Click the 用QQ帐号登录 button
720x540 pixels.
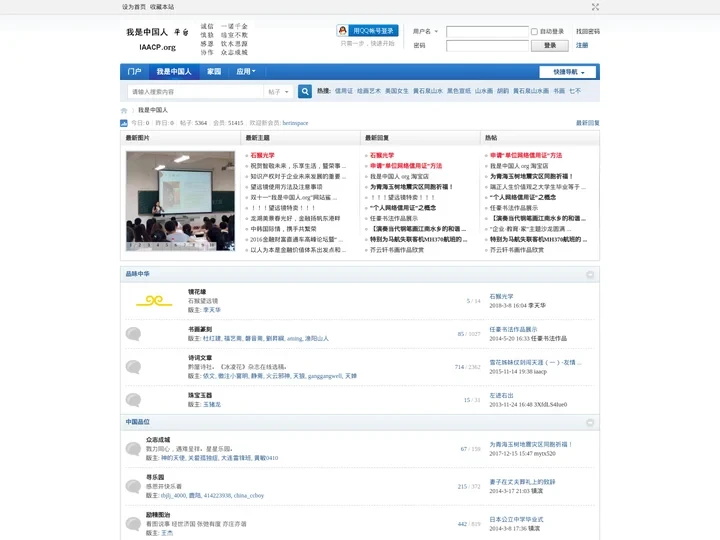click(367, 31)
